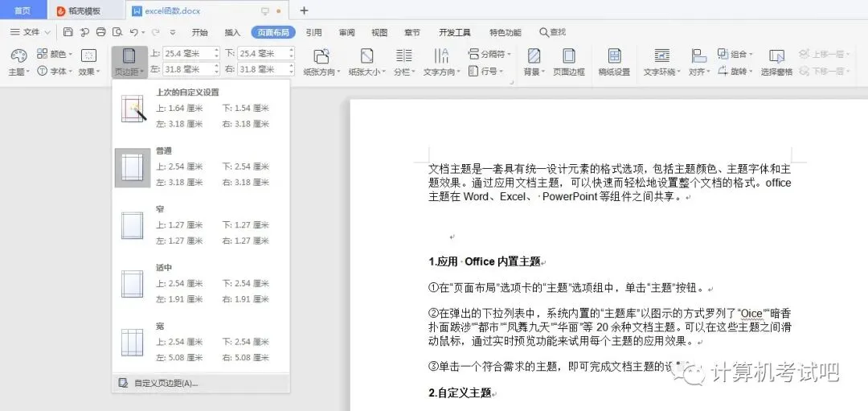Open the 背景 page background dropdown

click(534, 61)
